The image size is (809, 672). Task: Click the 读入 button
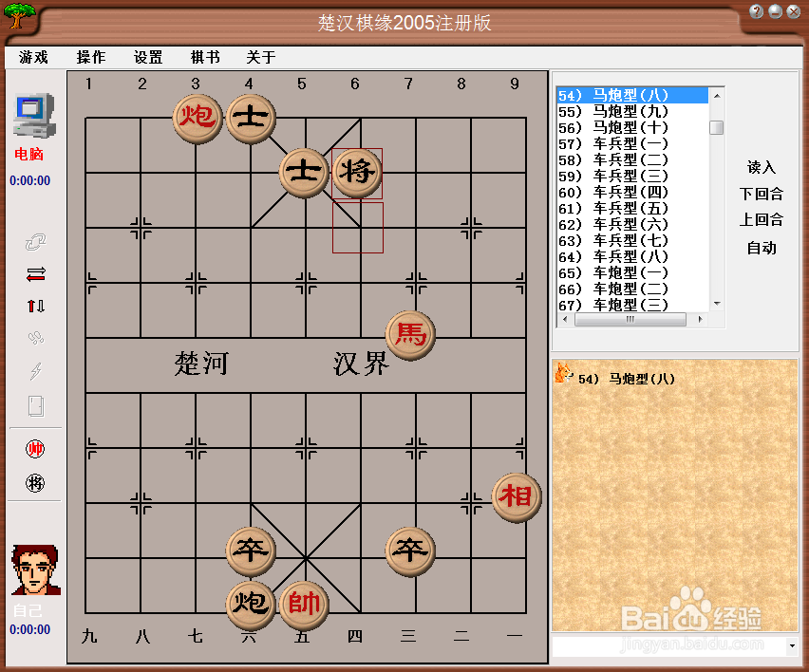coord(762,167)
